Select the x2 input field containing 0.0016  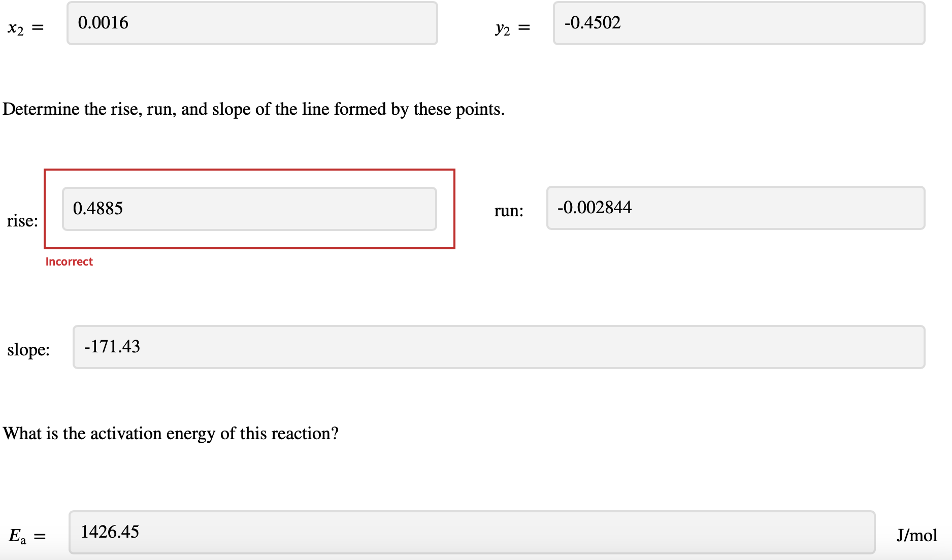coord(251,23)
